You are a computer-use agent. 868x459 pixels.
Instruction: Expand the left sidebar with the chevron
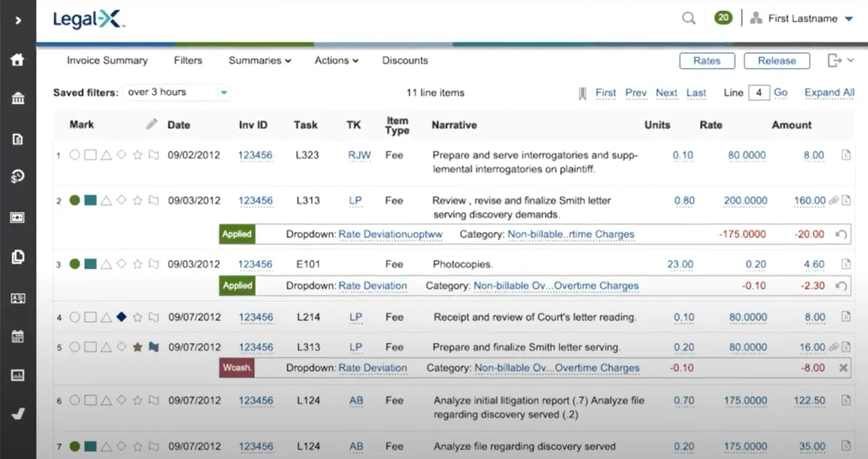(x=18, y=20)
